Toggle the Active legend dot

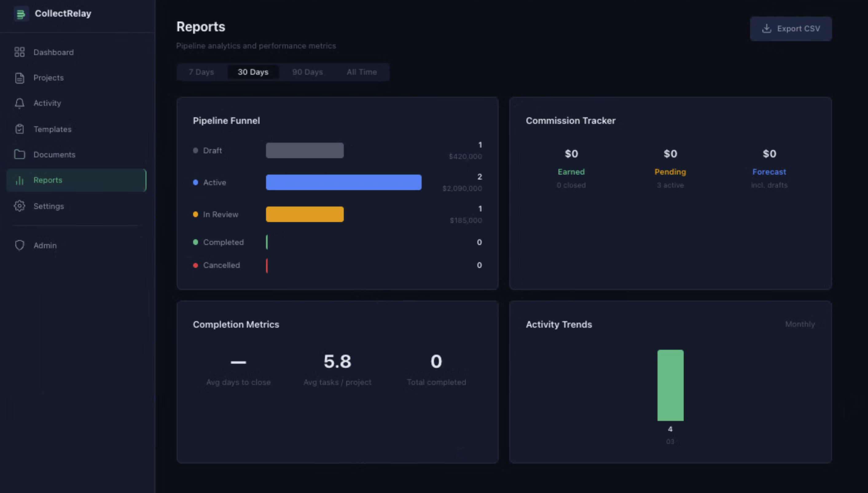click(x=195, y=182)
